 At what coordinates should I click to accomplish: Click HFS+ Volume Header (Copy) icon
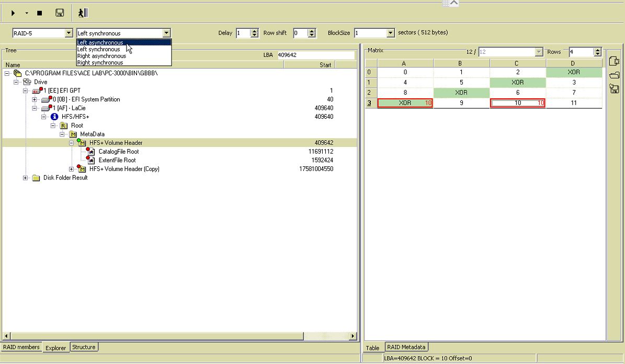point(81,169)
